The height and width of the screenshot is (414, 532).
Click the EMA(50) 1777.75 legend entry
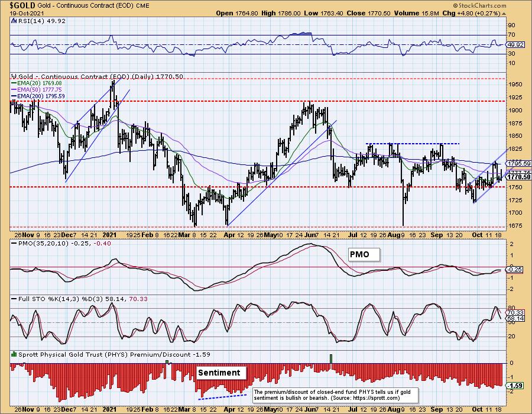pos(37,89)
